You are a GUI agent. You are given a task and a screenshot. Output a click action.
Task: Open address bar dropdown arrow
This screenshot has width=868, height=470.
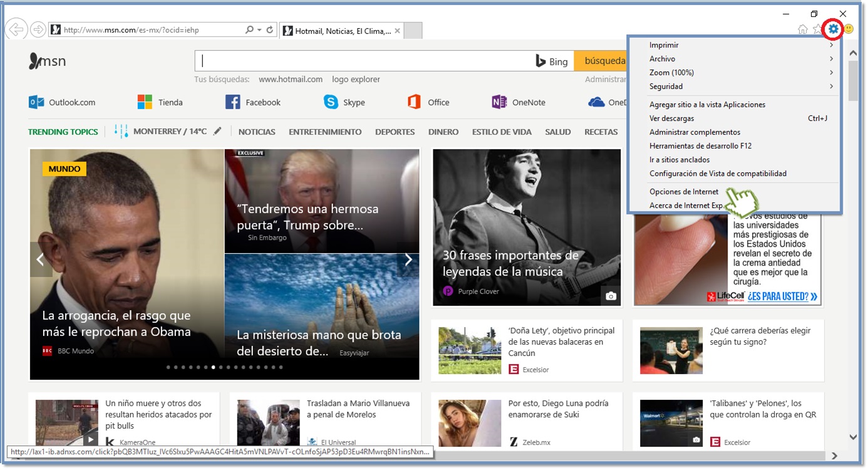coord(259,29)
